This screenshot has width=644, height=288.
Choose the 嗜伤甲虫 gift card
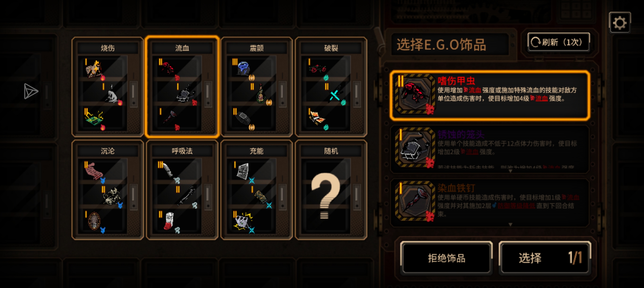tap(490, 95)
